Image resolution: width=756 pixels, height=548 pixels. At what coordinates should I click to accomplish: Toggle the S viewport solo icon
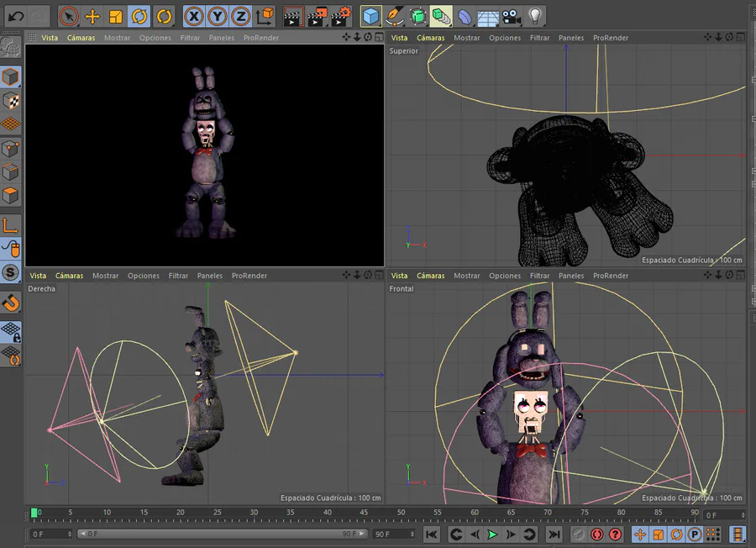click(10, 272)
